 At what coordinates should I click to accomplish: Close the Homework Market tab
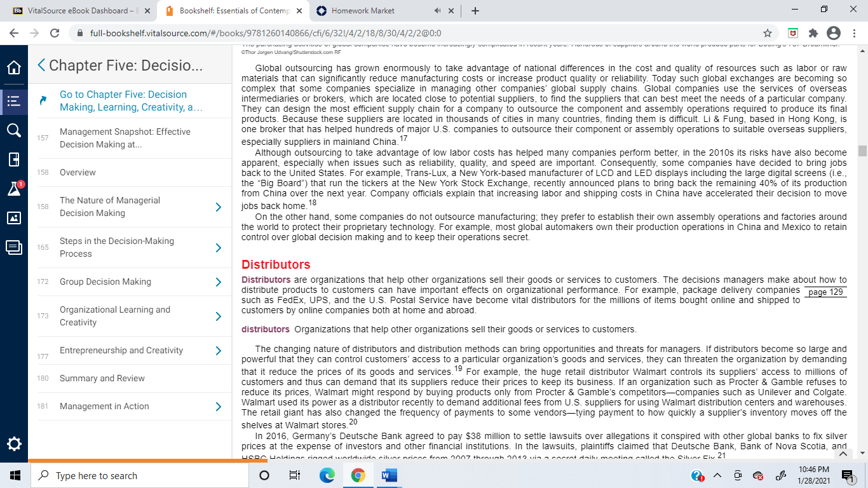(x=451, y=11)
